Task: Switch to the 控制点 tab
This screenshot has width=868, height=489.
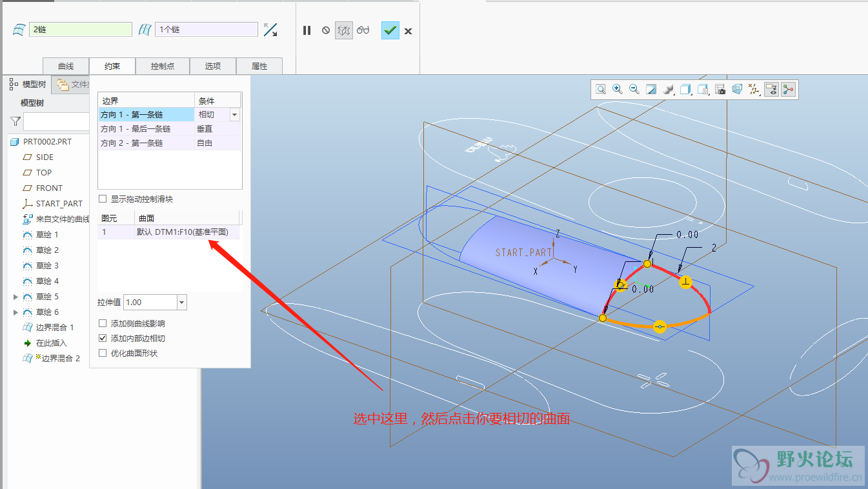Action: point(161,66)
